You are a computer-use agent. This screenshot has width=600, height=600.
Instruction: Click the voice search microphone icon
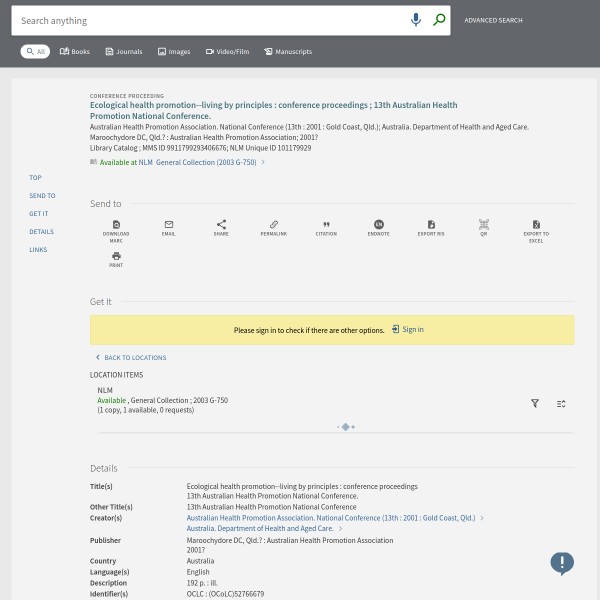coord(416,20)
